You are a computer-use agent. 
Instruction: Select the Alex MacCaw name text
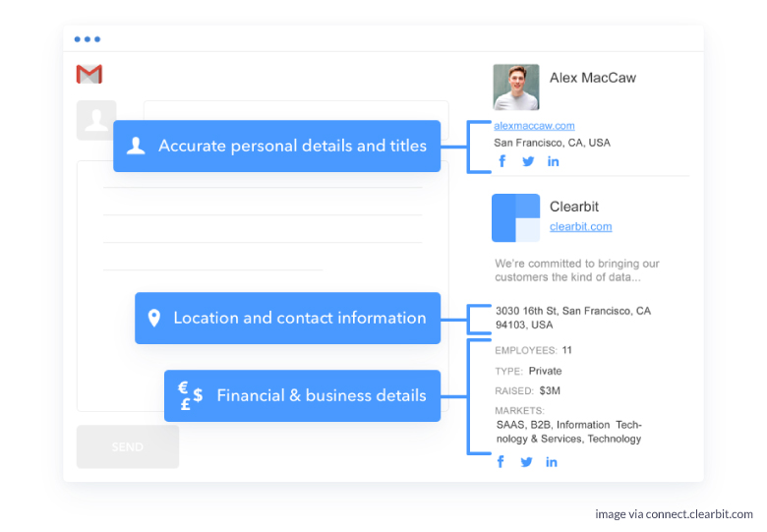pyautogui.click(x=592, y=78)
